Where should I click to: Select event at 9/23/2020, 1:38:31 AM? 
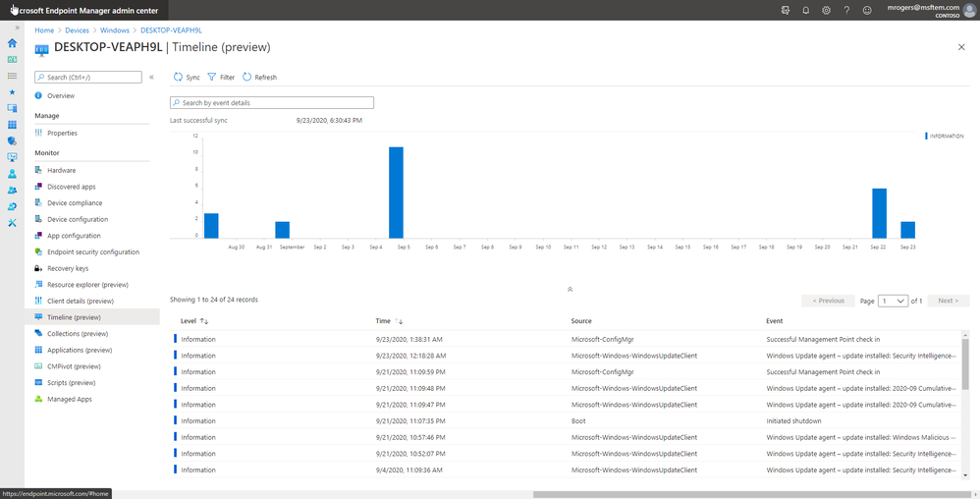pos(567,339)
